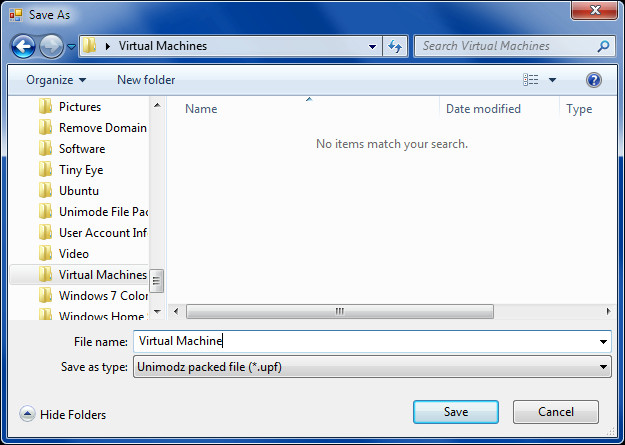Click the folder tree scroll up arrow

click(x=157, y=105)
